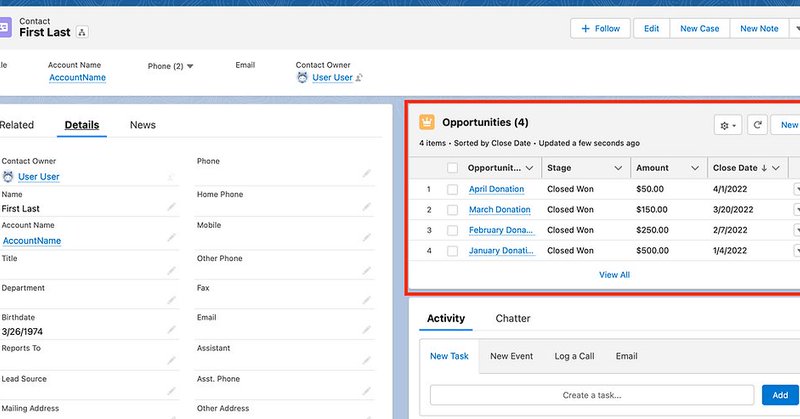The height and width of the screenshot is (419, 800).
Task: Expand the Phone (2) dropdown
Action: pos(190,66)
